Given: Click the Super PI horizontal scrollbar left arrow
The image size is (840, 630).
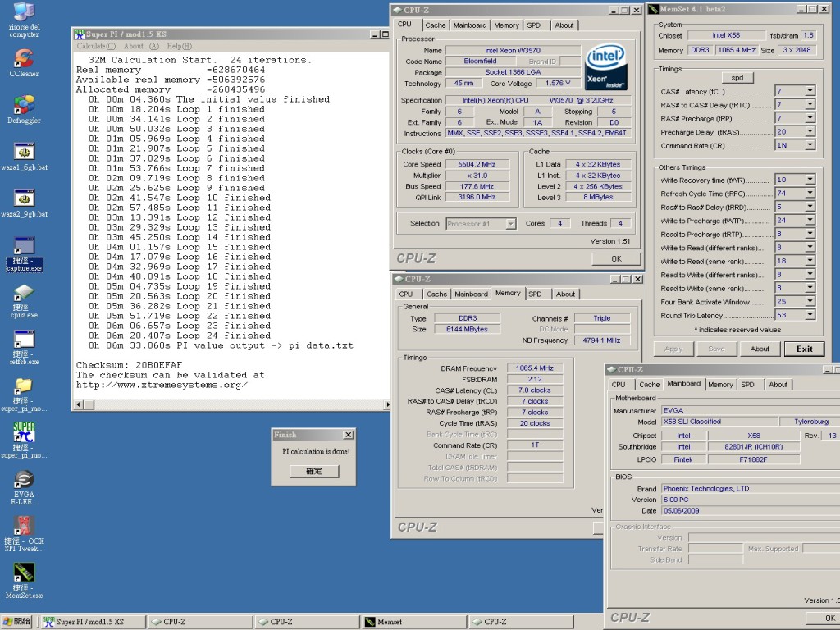Looking at the screenshot, I should (79, 404).
